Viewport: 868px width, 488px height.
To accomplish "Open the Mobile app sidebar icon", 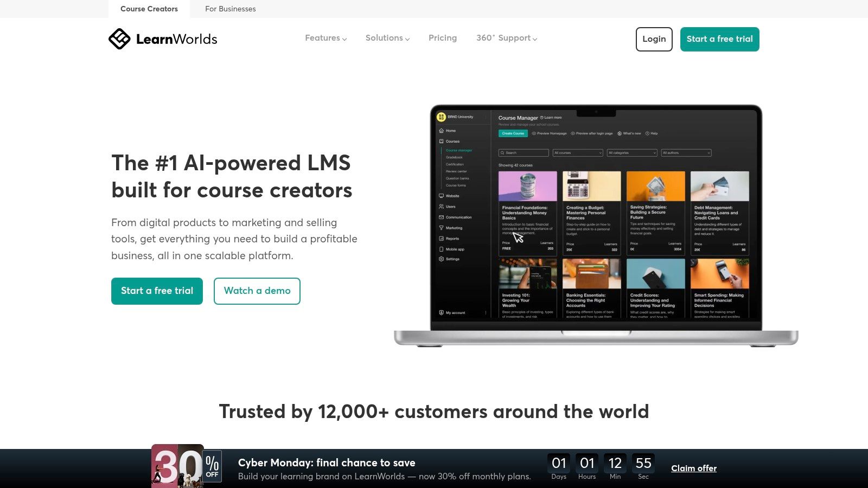I will [x=441, y=249].
